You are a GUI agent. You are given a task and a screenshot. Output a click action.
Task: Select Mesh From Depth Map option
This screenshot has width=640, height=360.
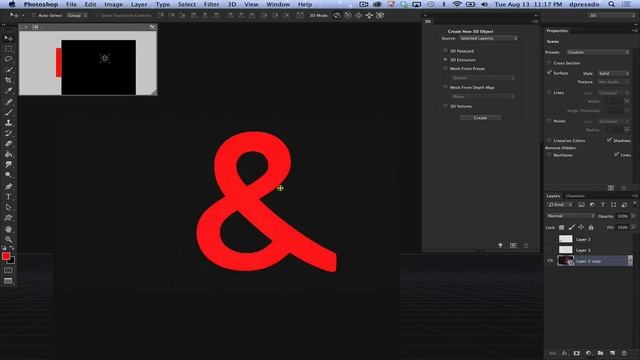(x=445, y=87)
